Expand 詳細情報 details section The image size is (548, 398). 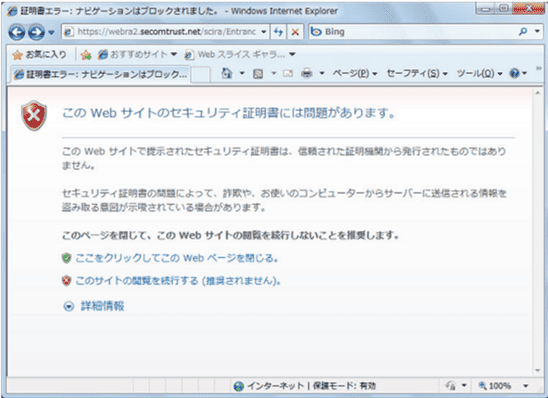pyautogui.click(x=102, y=306)
